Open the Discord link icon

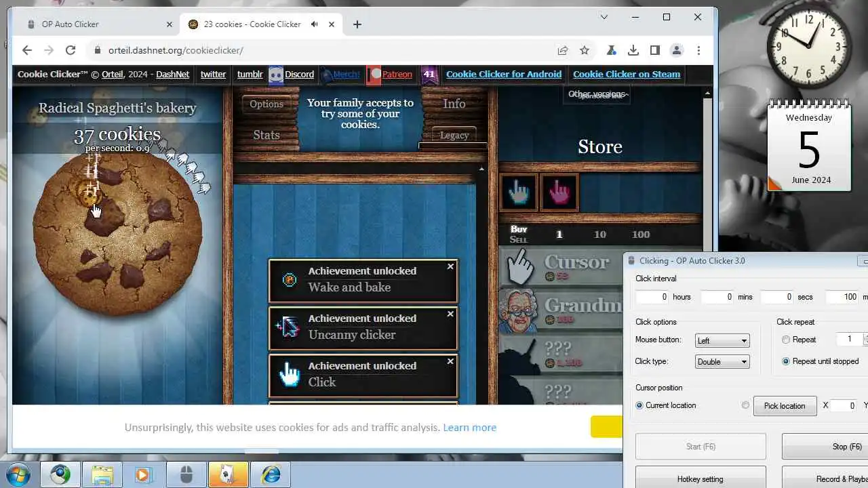click(x=276, y=75)
